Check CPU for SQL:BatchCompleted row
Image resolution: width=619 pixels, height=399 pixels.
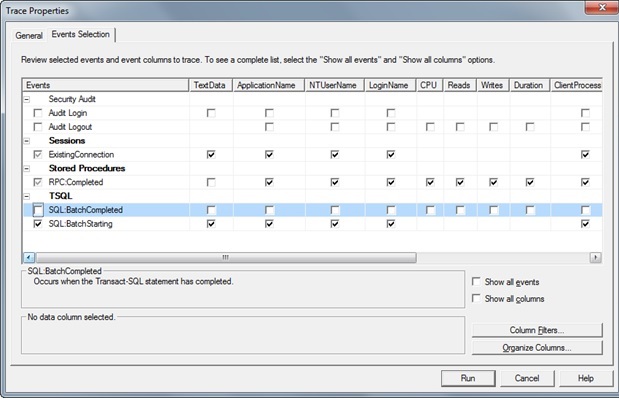click(x=430, y=210)
